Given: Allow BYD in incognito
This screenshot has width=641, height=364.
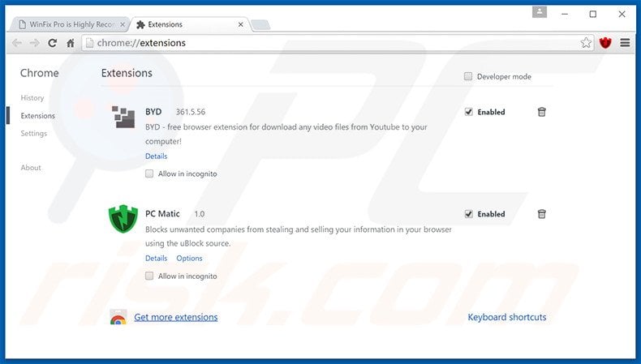Looking at the screenshot, I should pos(149,173).
